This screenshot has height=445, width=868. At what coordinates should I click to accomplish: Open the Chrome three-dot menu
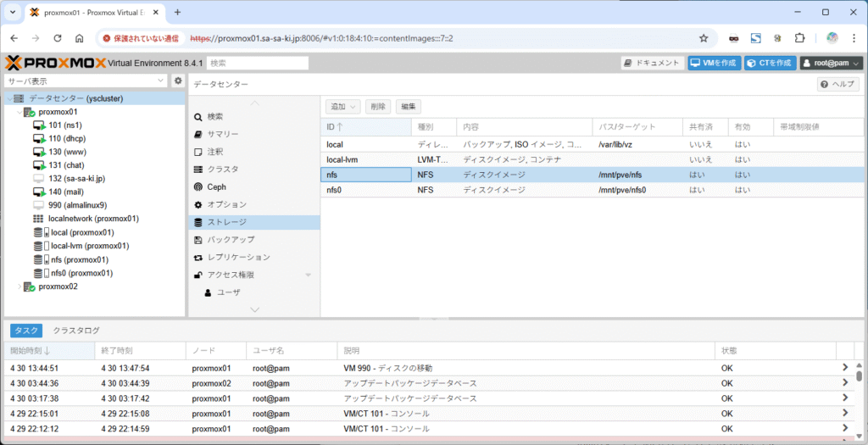click(x=854, y=38)
